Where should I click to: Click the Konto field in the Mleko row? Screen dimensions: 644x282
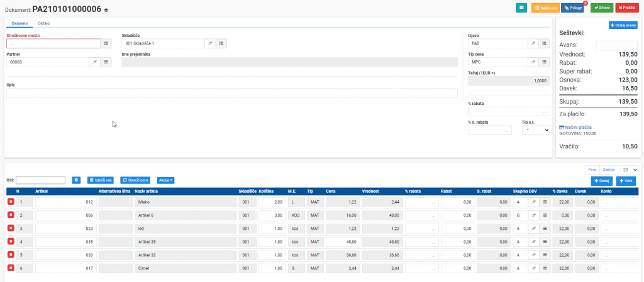(x=620, y=202)
